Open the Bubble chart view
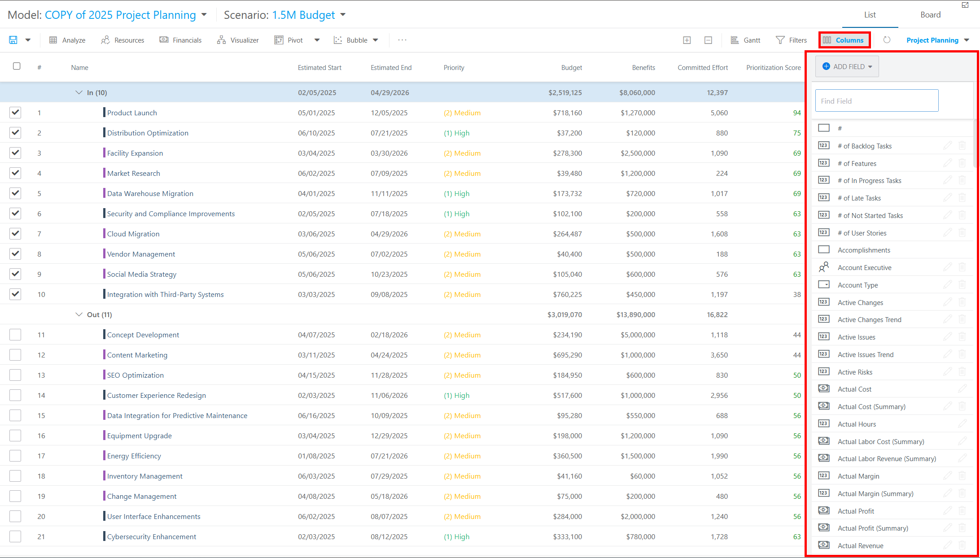 pos(350,40)
